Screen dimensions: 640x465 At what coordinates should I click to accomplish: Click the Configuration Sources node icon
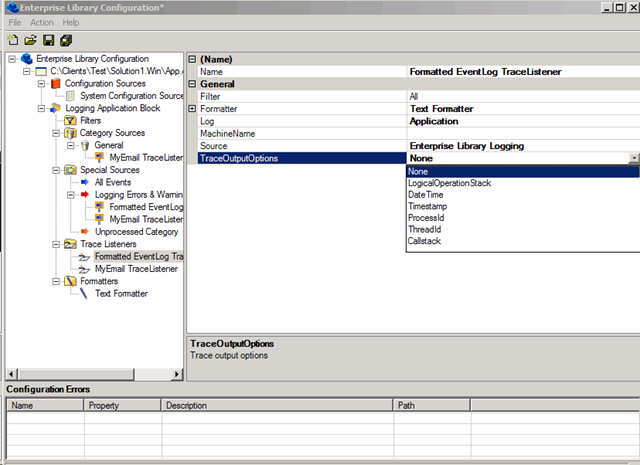(x=56, y=84)
